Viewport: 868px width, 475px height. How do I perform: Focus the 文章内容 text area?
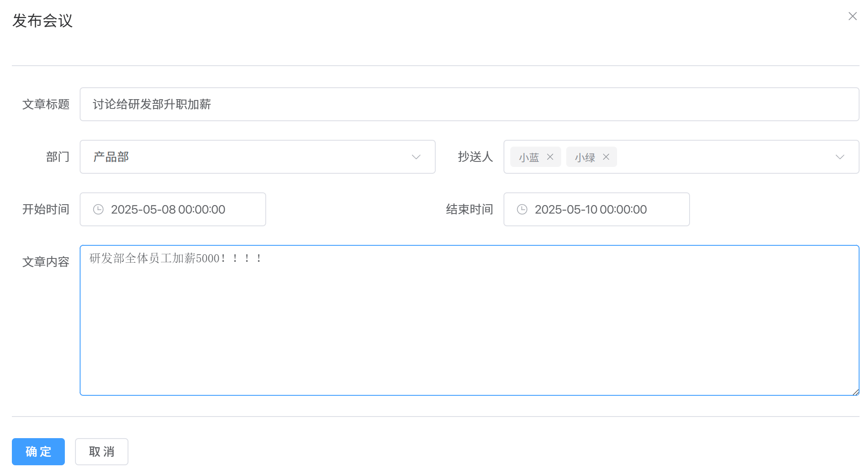[470, 320]
